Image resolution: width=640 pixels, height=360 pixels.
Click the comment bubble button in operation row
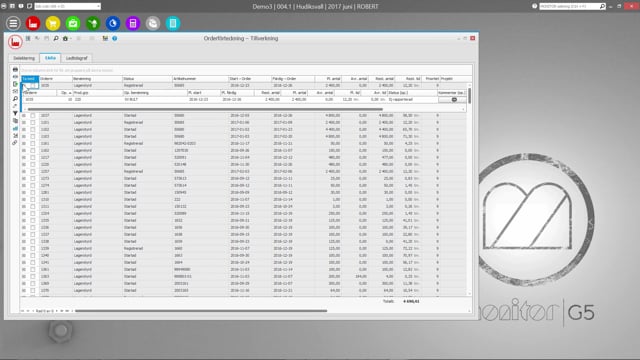453,100
